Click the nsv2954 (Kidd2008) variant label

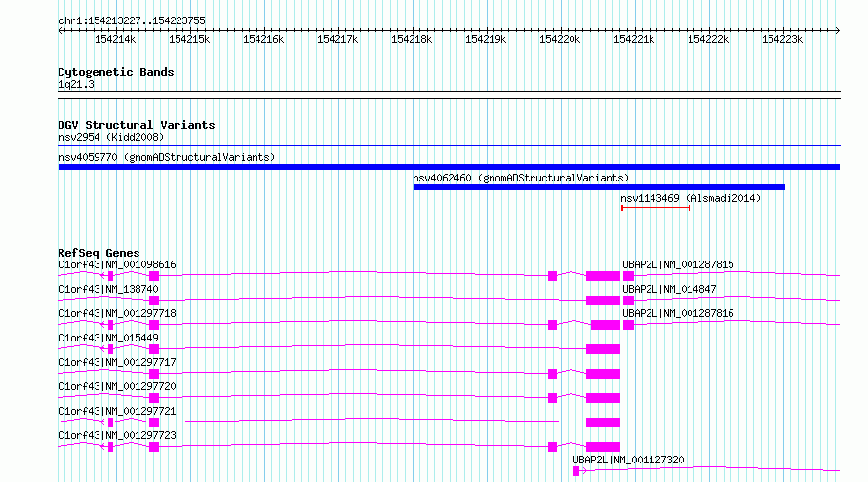(111, 137)
